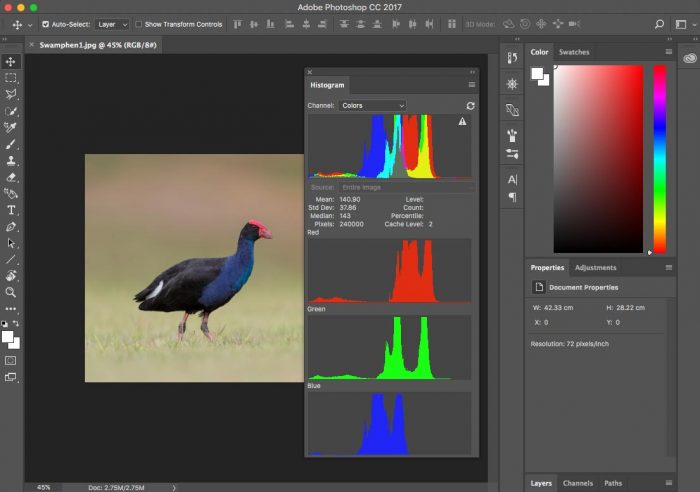This screenshot has height=492, width=700.
Task: Open the Channels tab
Action: pos(577,483)
